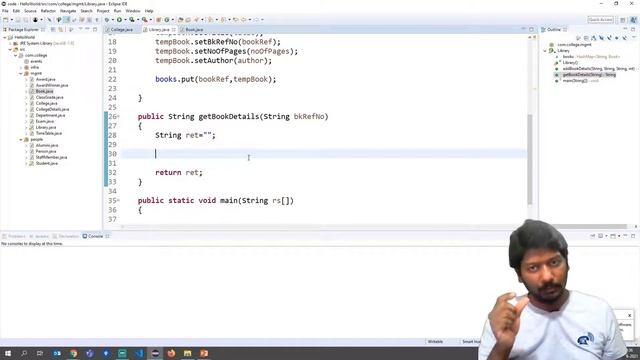640x360 pixels.
Task: Expand the infra package node
Action: [x=21, y=67]
